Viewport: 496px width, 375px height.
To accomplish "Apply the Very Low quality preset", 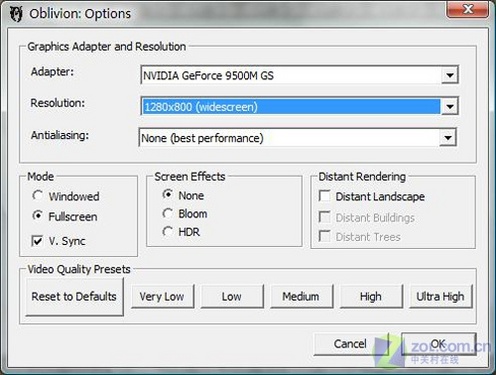I will point(162,296).
